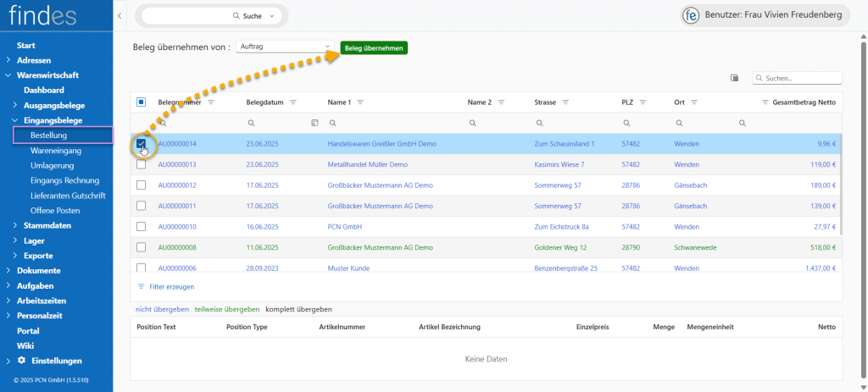This screenshot has width=868, height=392.
Task: Click the green Beleg übernehmen button
Action: 374,48
